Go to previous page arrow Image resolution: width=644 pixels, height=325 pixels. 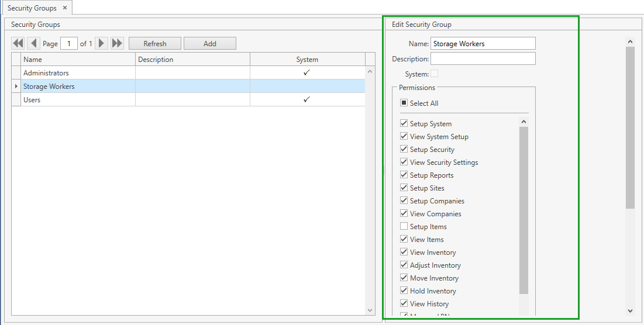coord(34,43)
